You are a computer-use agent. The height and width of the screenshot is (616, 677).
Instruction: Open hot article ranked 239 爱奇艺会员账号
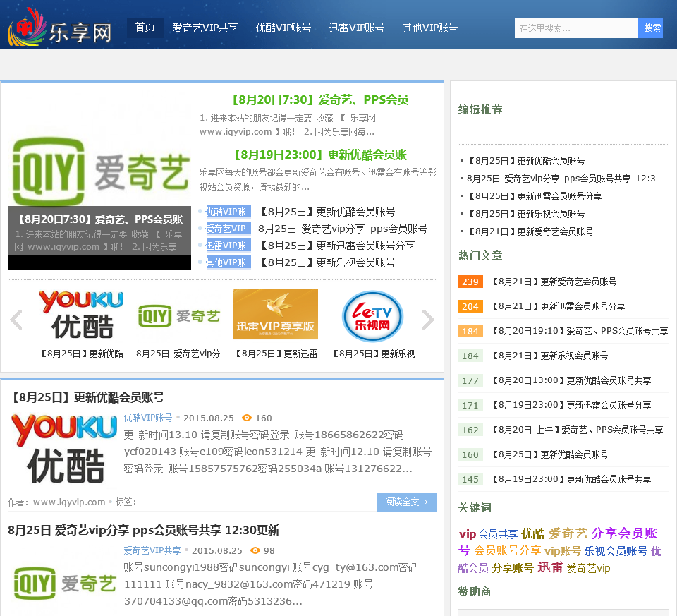pos(554,282)
